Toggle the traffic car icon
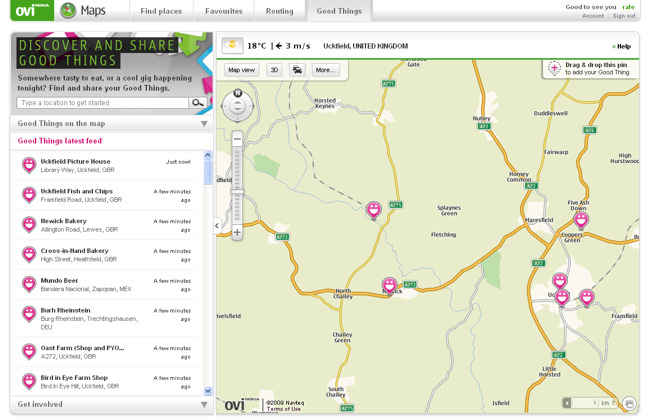The width and height of the screenshot is (650, 420). pyautogui.click(x=297, y=70)
